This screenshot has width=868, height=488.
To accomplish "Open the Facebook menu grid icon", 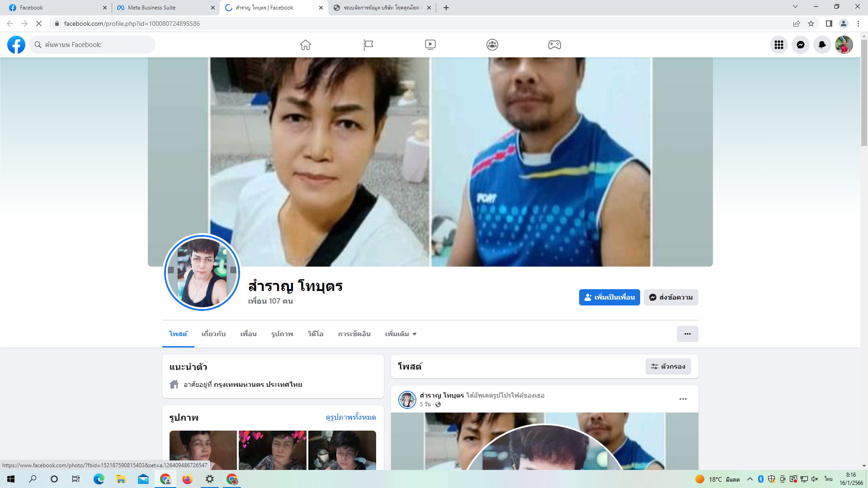I will pos(778,45).
